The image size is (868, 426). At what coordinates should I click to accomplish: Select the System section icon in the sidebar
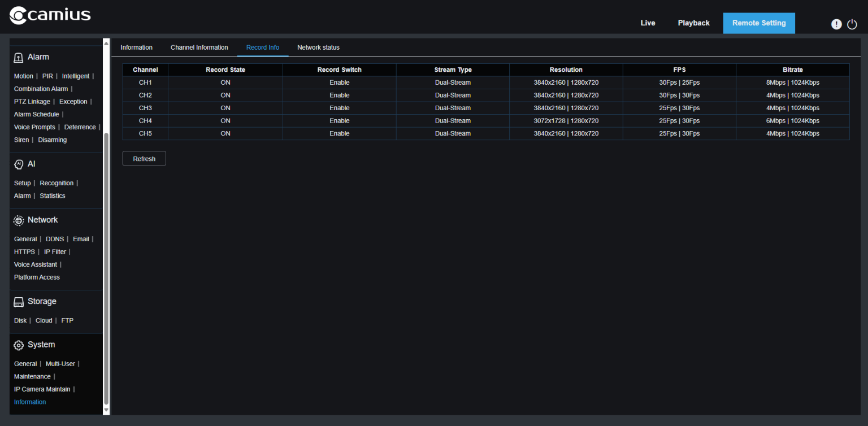click(x=18, y=345)
